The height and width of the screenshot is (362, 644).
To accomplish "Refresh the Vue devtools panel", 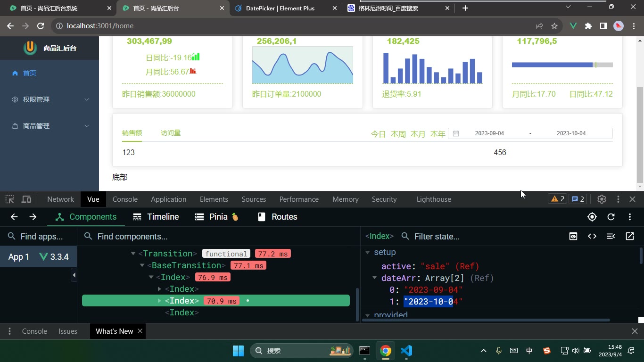I will click(611, 217).
